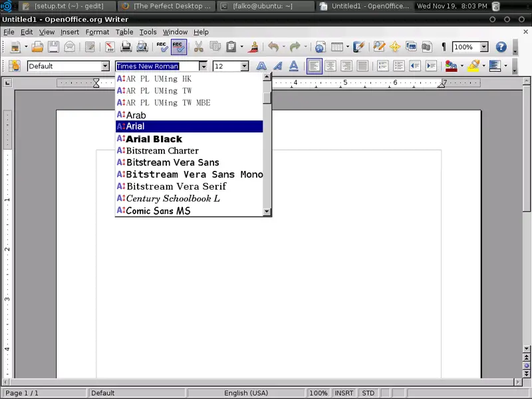Toggle Align Right button
The width and height of the screenshot is (532, 399).
(x=346, y=66)
